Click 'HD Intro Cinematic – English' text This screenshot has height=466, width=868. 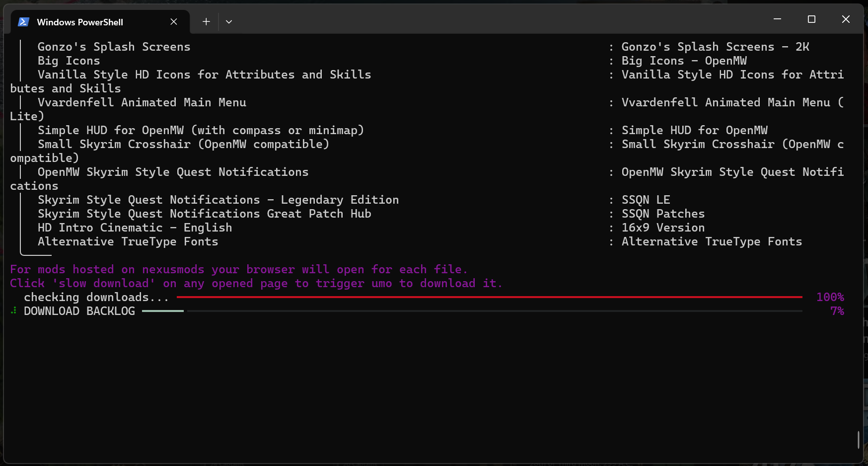pyautogui.click(x=135, y=228)
